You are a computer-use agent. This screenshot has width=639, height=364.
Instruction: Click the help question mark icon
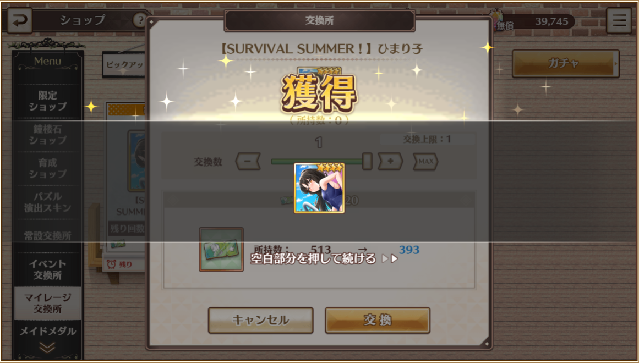pos(139,20)
